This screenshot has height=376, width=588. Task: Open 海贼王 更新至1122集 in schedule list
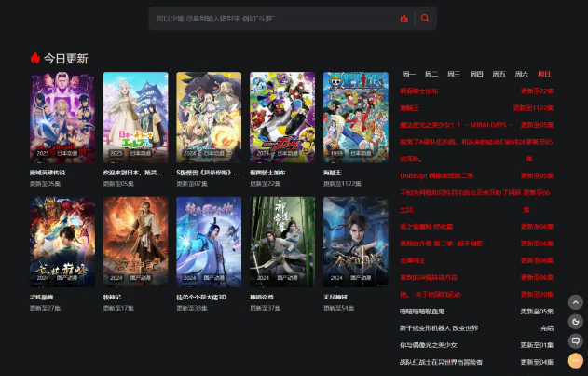pos(476,108)
